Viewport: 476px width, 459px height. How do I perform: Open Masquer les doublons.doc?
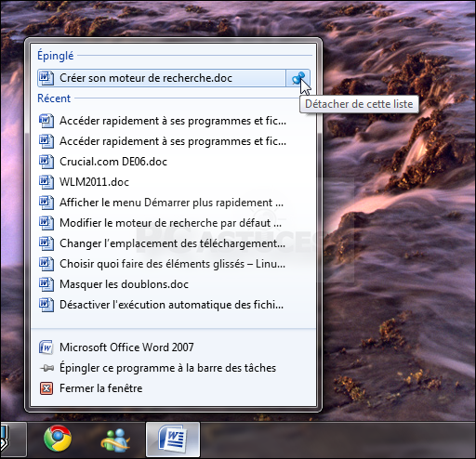point(174,284)
